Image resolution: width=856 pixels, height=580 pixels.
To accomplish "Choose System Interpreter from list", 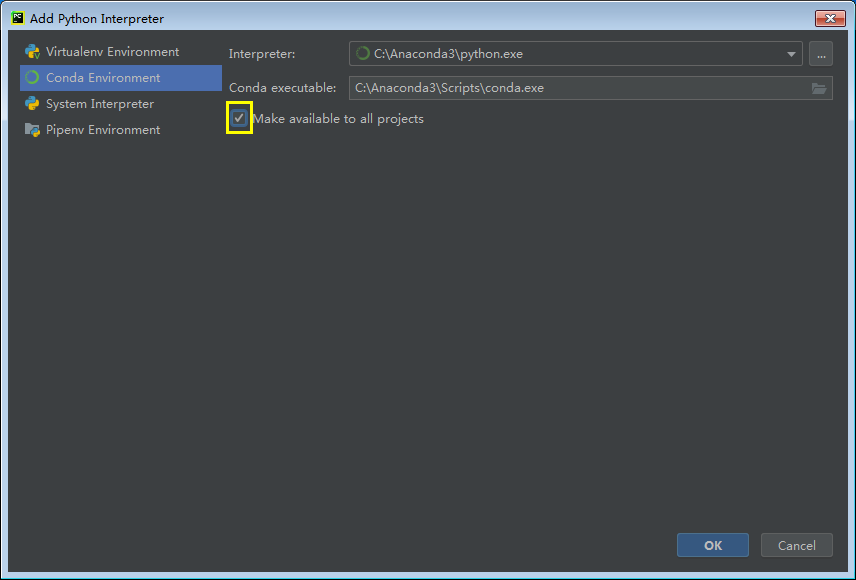I will [x=121, y=104].
